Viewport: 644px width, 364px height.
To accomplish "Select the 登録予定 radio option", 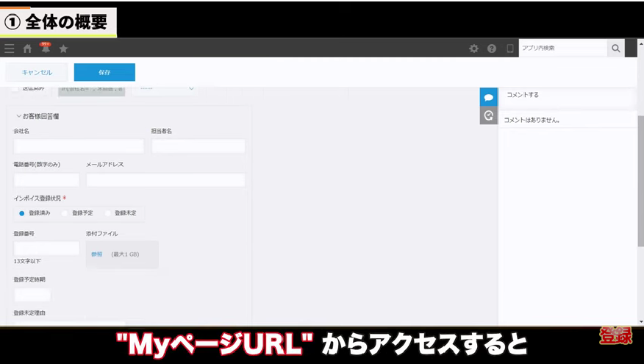I will coord(65,213).
